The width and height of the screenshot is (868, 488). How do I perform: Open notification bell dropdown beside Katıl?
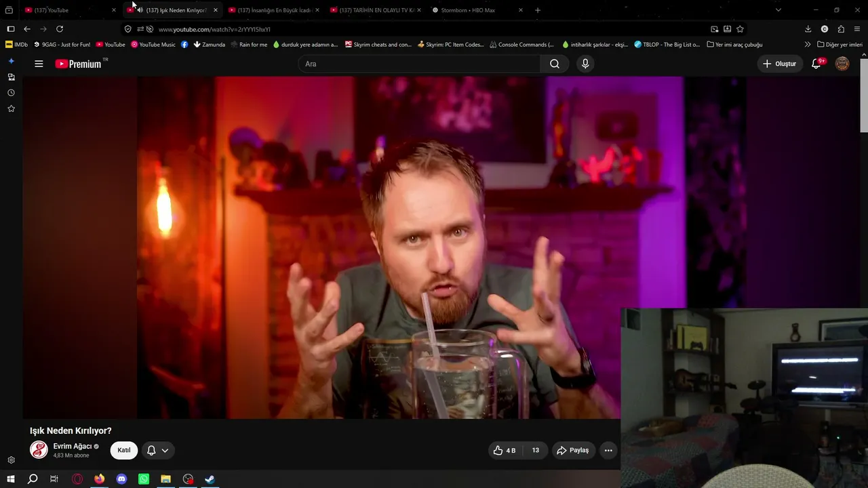point(158,450)
